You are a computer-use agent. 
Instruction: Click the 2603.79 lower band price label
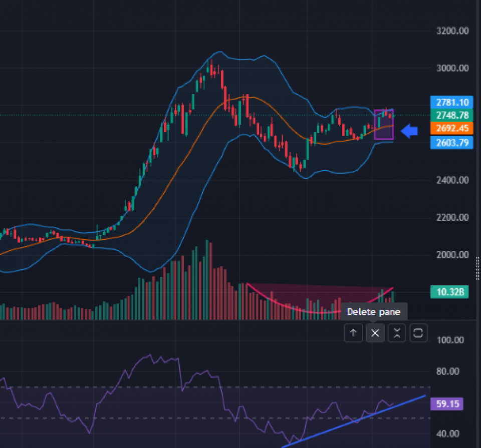click(452, 142)
